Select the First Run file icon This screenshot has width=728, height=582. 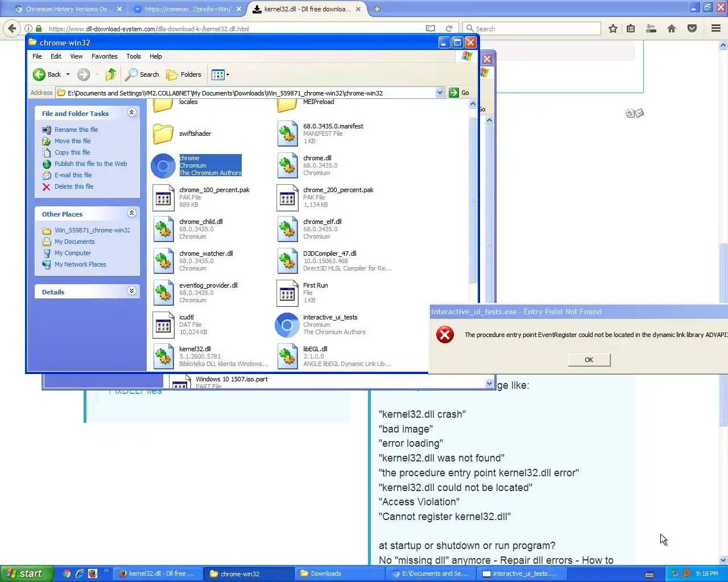point(287,293)
